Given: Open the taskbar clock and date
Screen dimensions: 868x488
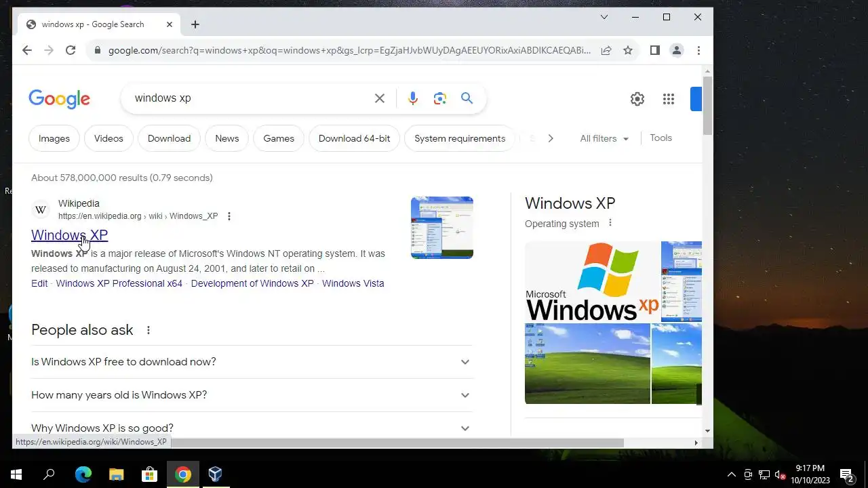Looking at the screenshot, I should tap(810, 474).
